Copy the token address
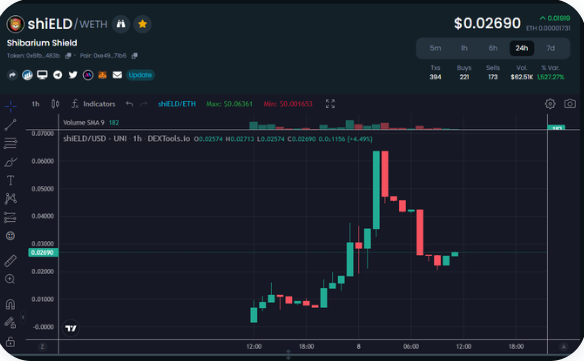The height and width of the screenshot is (361, 584). tap(68, 56)
